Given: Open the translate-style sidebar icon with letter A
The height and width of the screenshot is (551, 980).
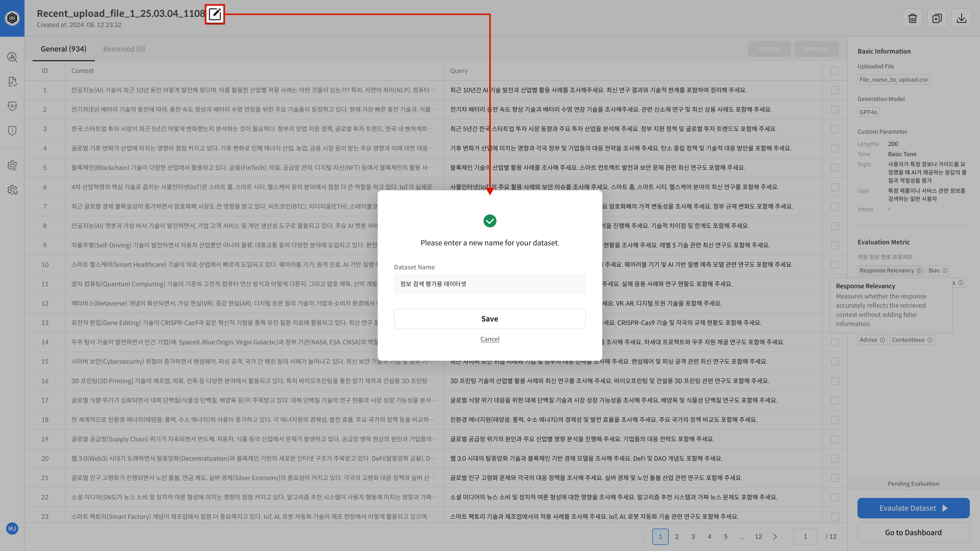Looking at the screenshot, I should [12, 106].
